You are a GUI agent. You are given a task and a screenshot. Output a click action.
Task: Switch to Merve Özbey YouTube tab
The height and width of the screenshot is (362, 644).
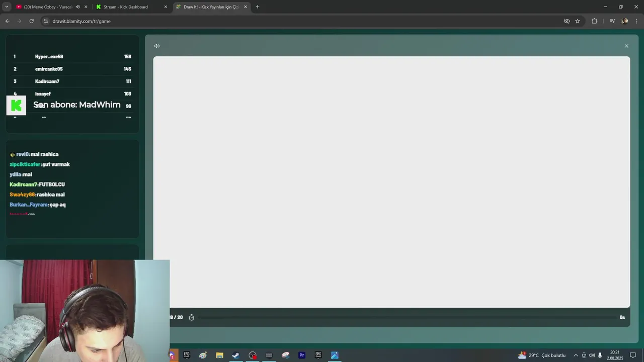[x=48, y=7]
